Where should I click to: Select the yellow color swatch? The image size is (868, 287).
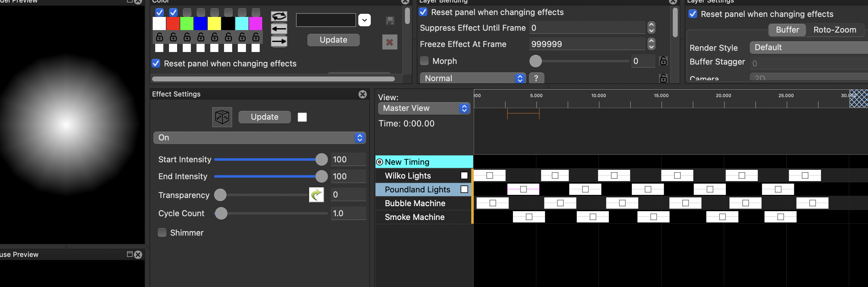(214, 23)
